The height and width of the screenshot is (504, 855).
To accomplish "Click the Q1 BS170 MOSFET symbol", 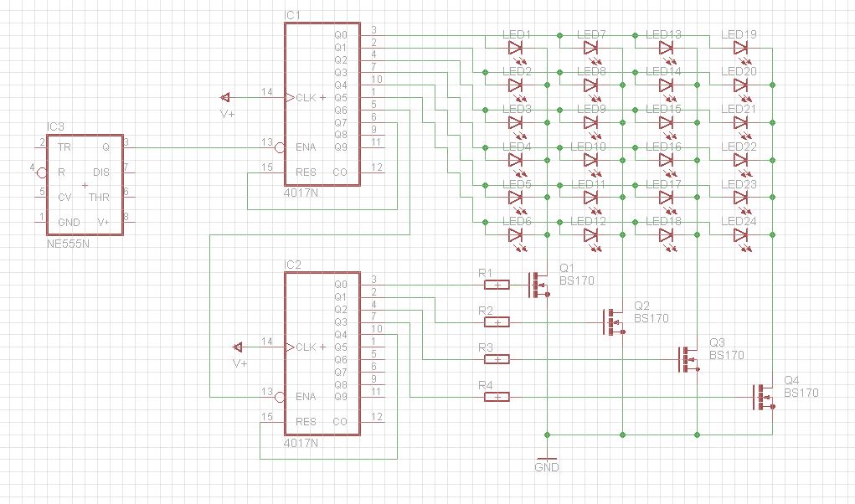I will [x=538, y=285].
